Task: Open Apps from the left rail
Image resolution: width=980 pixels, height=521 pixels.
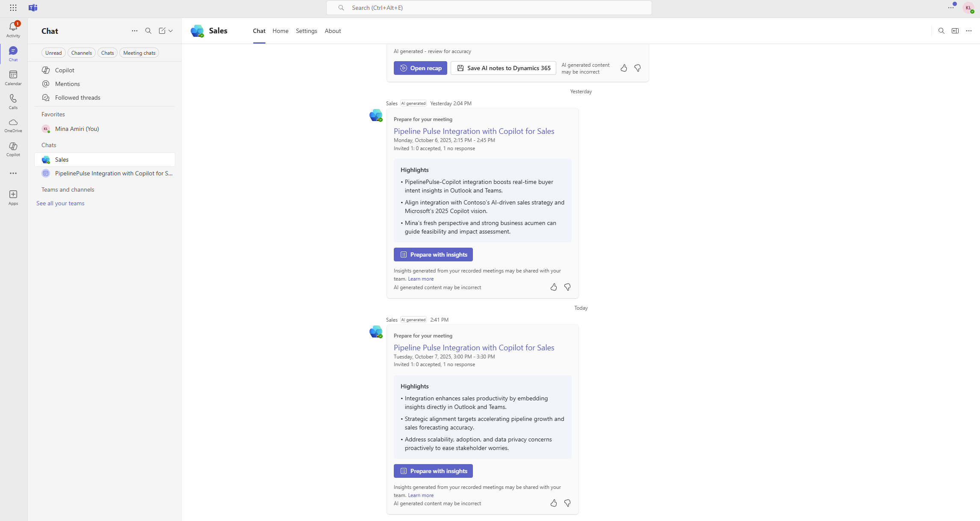Action: click(x=13, y=196)
